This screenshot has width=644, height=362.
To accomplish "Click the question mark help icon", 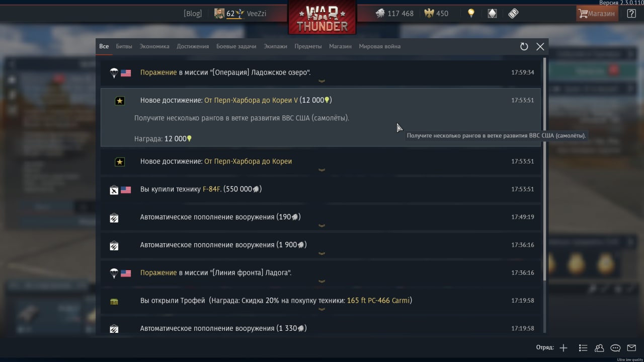I will point(631,14).
